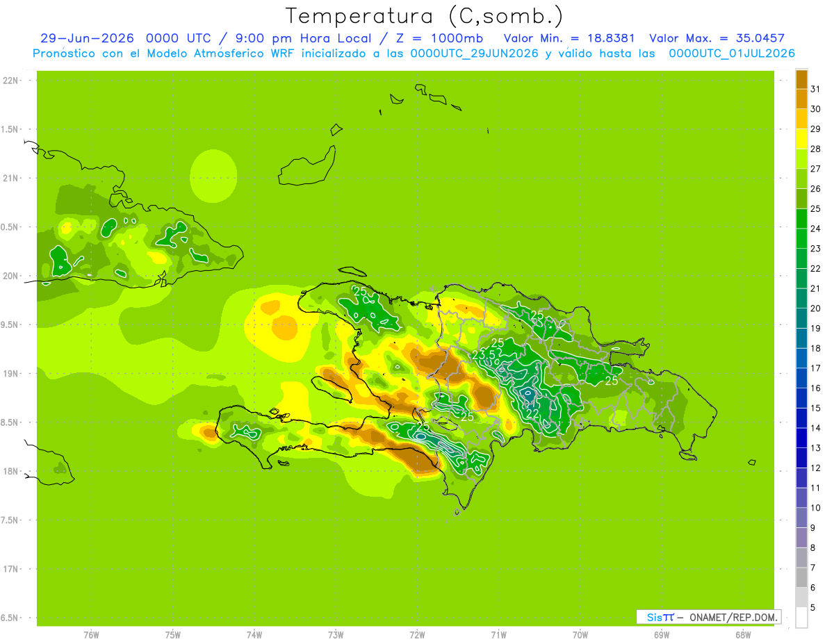Click the legend value 28
This screenshot has height=644, width=834.
point(815,149)
